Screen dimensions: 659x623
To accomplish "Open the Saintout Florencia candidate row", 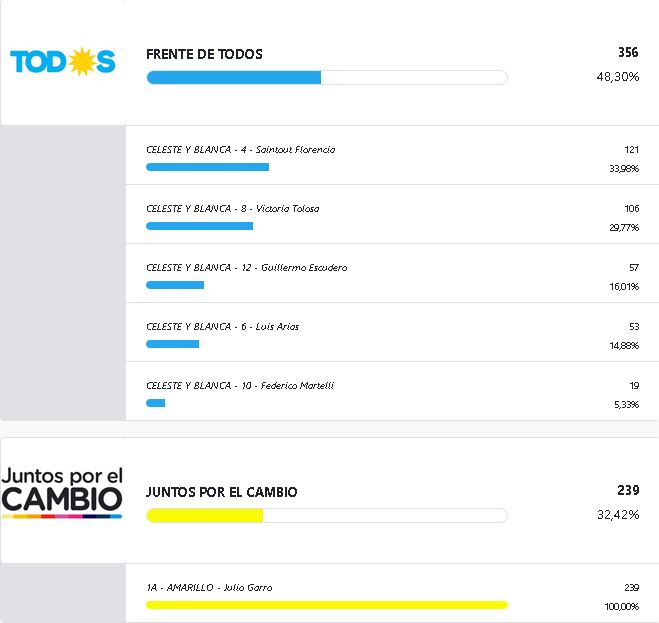I will (x=241, y=150).
